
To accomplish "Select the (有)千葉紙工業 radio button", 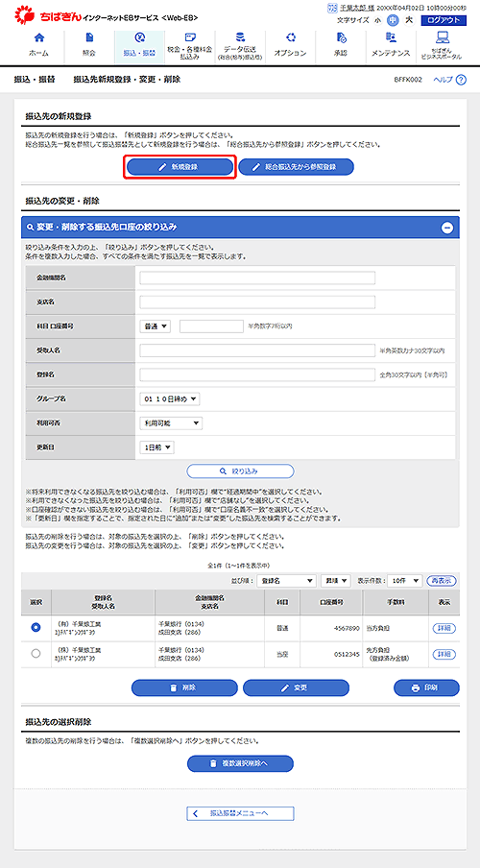I will [x=36, y=627].
